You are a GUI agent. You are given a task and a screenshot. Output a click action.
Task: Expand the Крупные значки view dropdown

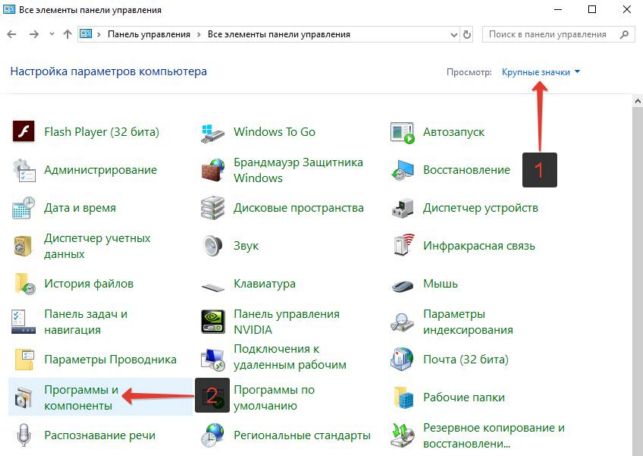point(540,72)
